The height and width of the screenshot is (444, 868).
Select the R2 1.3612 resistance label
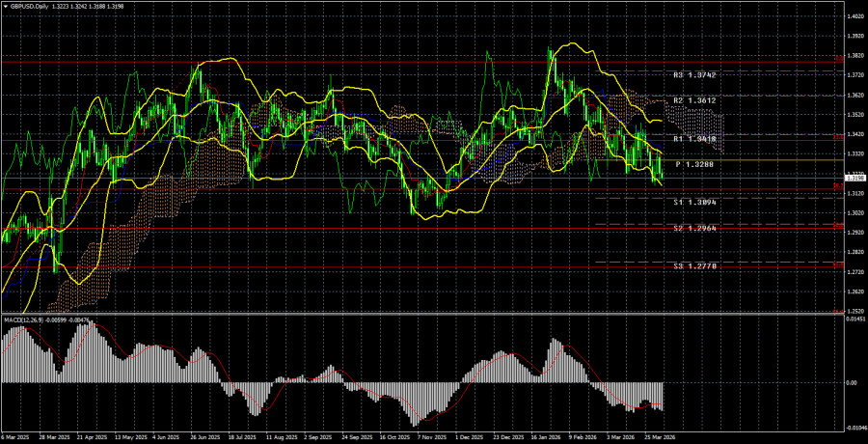tap(696, 99)
